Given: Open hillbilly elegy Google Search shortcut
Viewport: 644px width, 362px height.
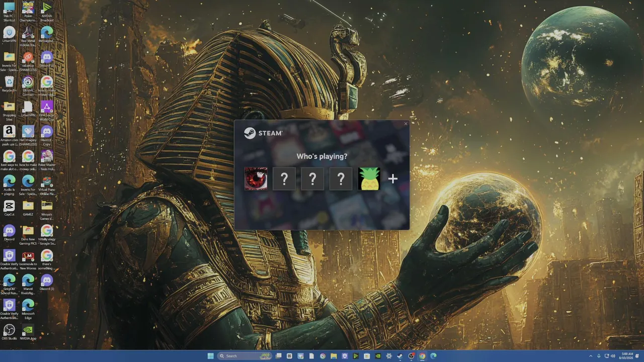Looking at the screenshot, I should tap(47, 235).
